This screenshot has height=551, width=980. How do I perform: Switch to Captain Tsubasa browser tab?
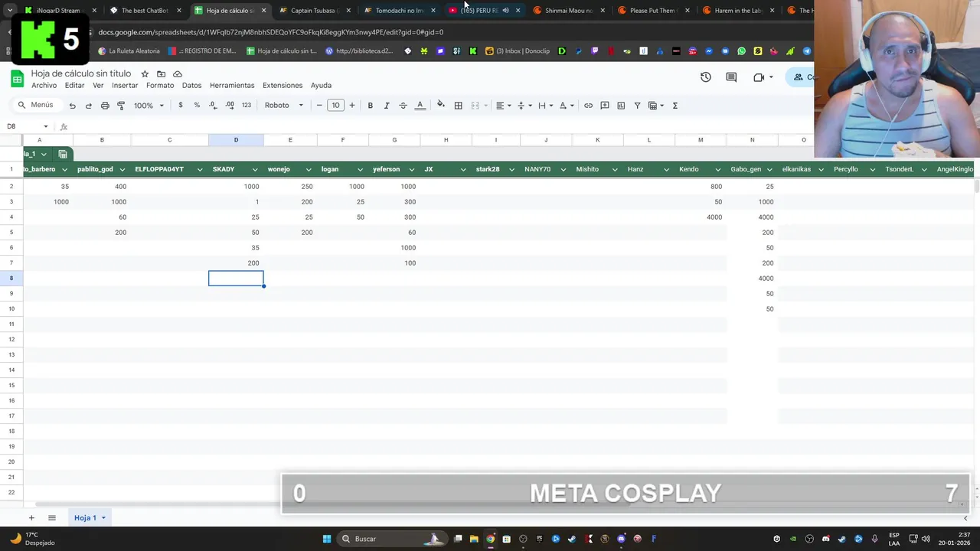(313, 11)
